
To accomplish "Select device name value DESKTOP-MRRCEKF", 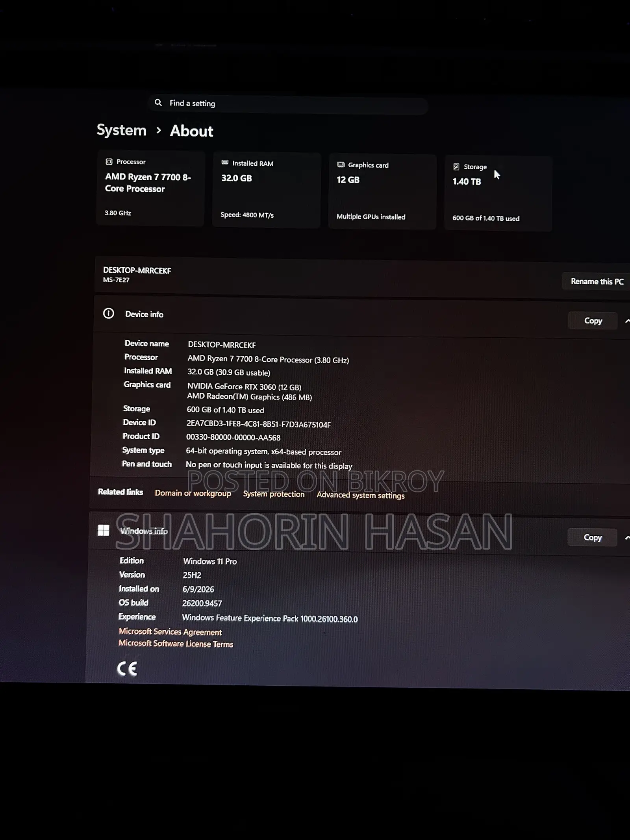I will [x=222, y=345].
